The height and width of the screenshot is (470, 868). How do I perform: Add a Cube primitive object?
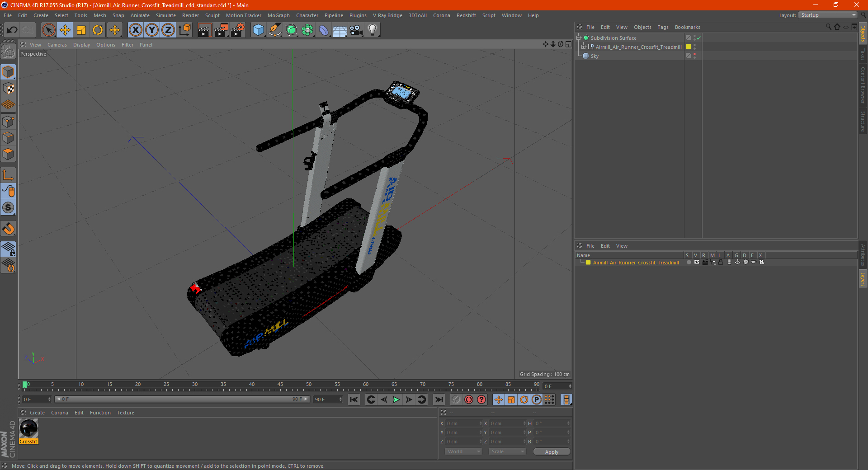258,30
